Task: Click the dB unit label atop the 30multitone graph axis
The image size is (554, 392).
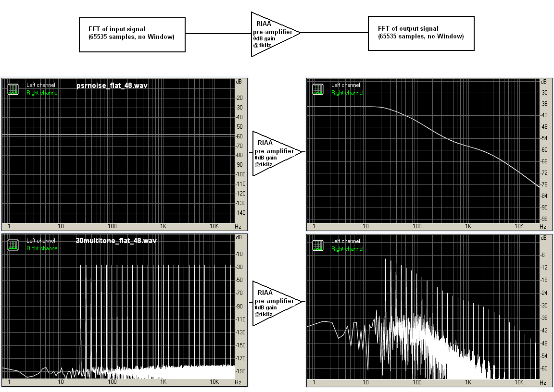Action: [x=239, y=237]
